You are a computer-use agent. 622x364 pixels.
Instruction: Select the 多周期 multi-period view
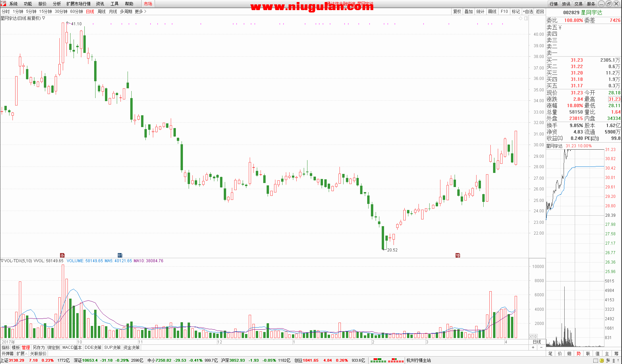pos(126,11)
